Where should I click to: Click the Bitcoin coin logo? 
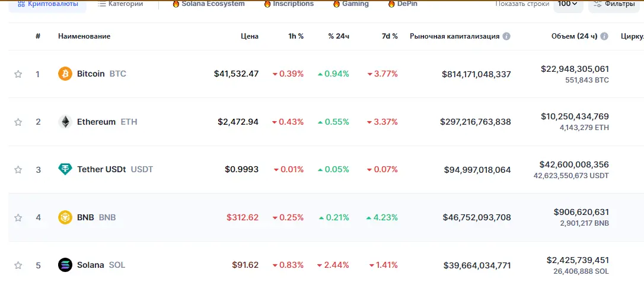pyautogui.click(x=65, y=74)
